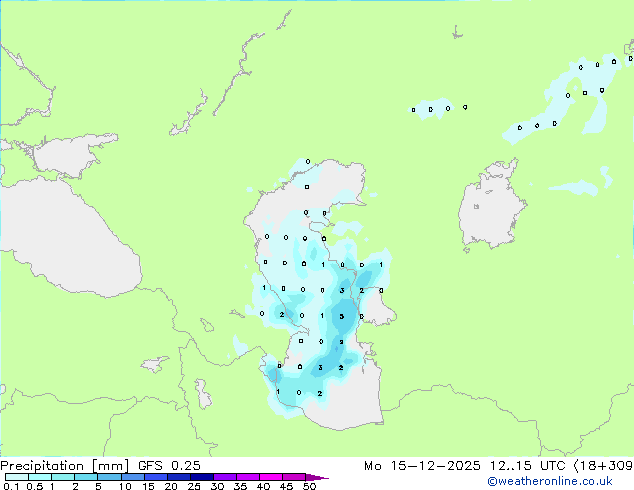This screenshot has width=634, height=490.
Task: Click the 30–35 mm legend color swatch
Action: click(224, 477)
